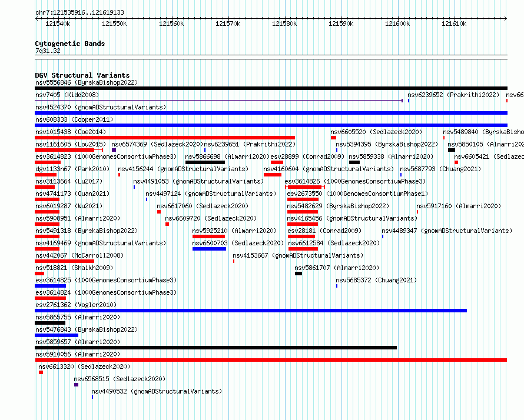This screenshot has height=420, width=524.
Task: Click nsv4489347 (gnomADStructuralVariants) label
Action: coord(447,231)
